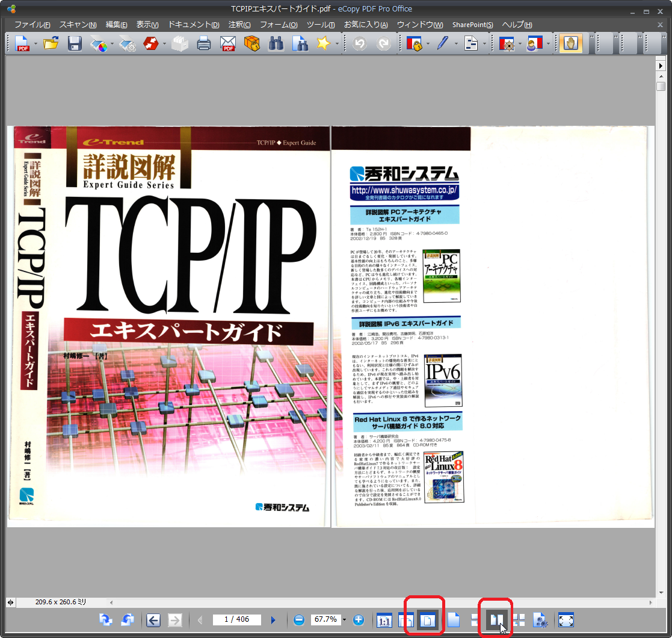672x638 pixels.
Task: Set actual size 1:1 view
Action: coord(384,621)
